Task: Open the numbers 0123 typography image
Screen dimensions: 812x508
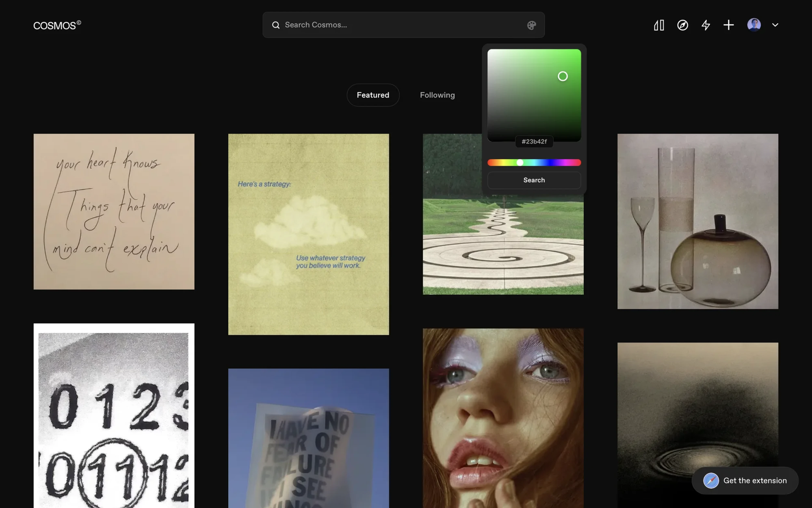Action: pyautogui.click(x=114, y=416)
